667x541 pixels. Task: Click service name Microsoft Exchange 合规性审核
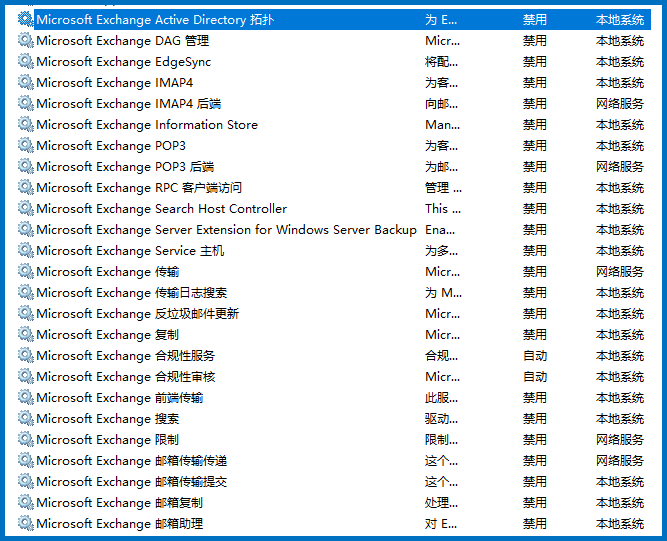(126, 377)
